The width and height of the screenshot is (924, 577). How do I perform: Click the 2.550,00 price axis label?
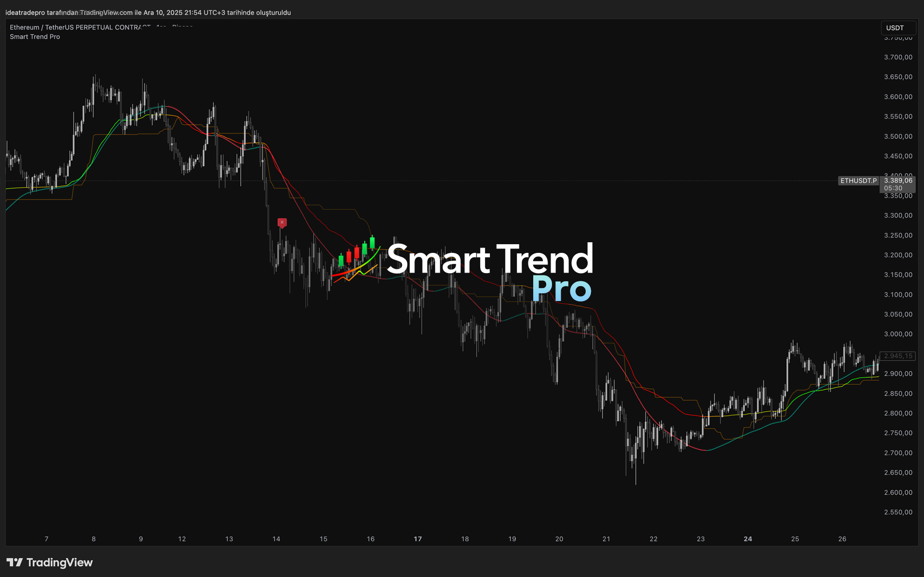pyautogui.click(x=898, y=512)
